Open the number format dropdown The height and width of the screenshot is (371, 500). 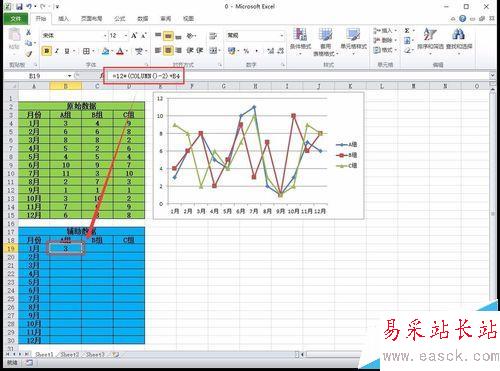[x=282, y=35]
